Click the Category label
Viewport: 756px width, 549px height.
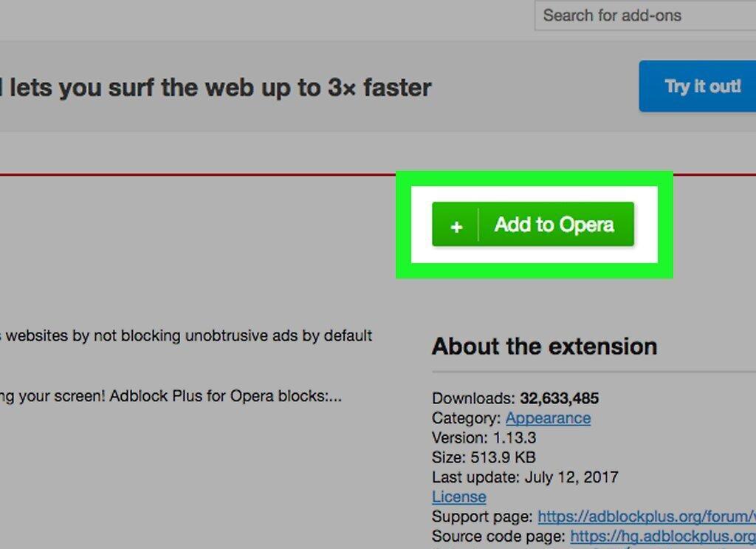466,417
